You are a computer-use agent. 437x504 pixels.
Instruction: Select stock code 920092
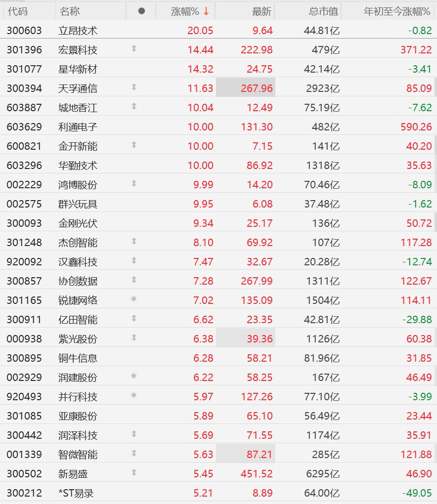24,262
